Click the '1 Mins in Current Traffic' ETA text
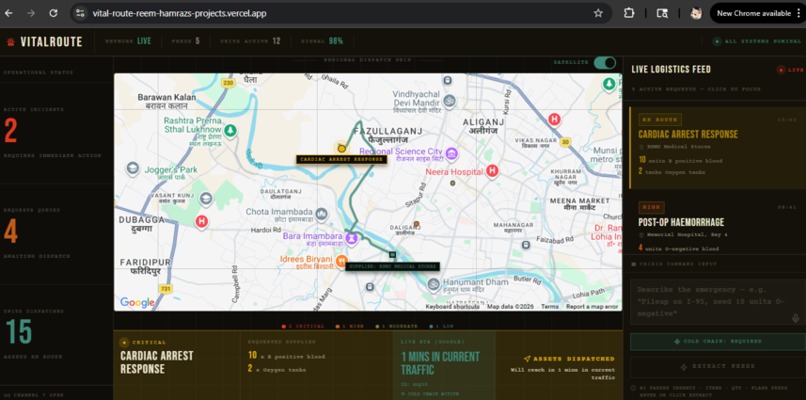 [441, 363]
